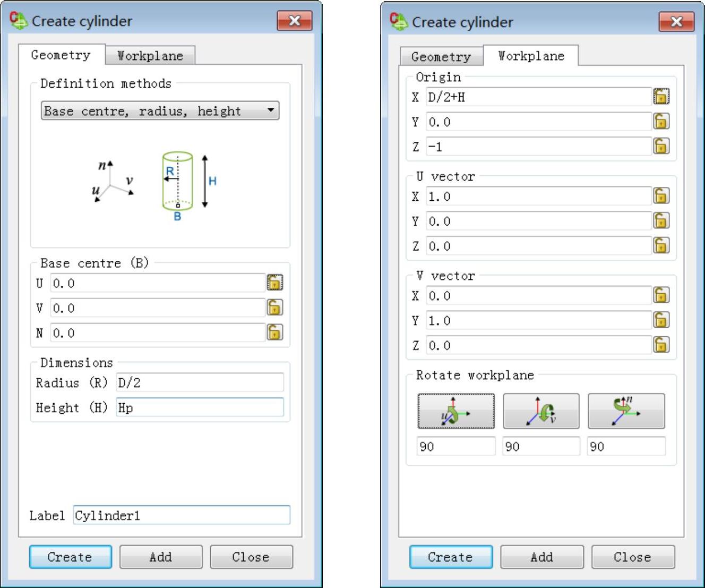Screen dimensions: 705x588
Task: Click lock icon beside V vector Y field
Action: pyautogui.click(x=661, y=320)
